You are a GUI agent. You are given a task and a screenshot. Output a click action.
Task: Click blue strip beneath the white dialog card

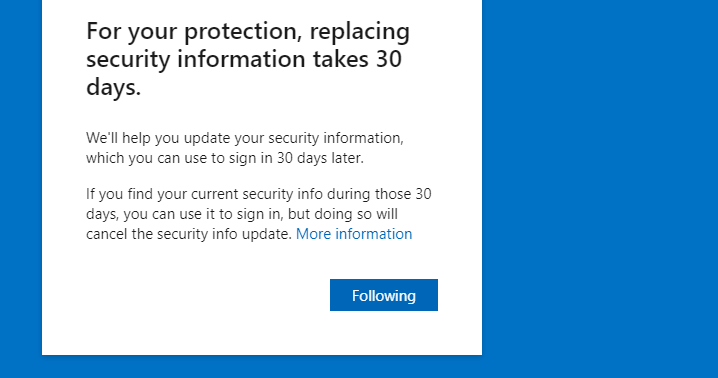point(262,367)
